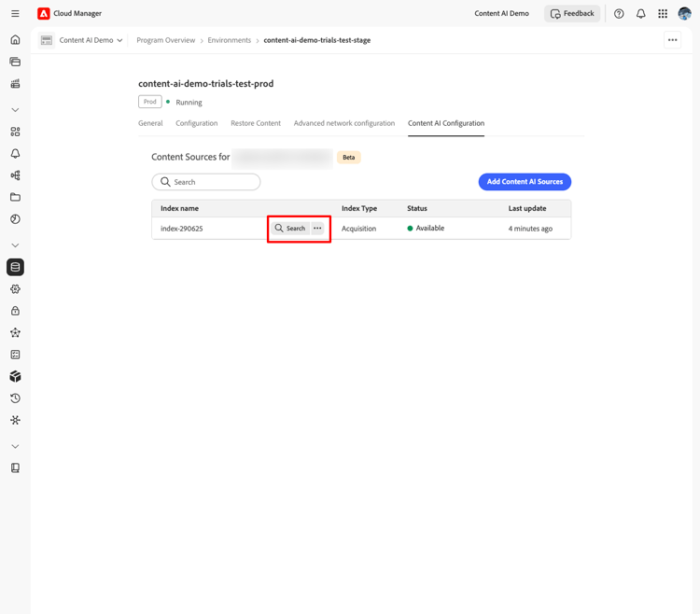This screenshot has height=614, width=700.
Task: Collapse the first sidebar section chevron
Action: coord(15,110)
